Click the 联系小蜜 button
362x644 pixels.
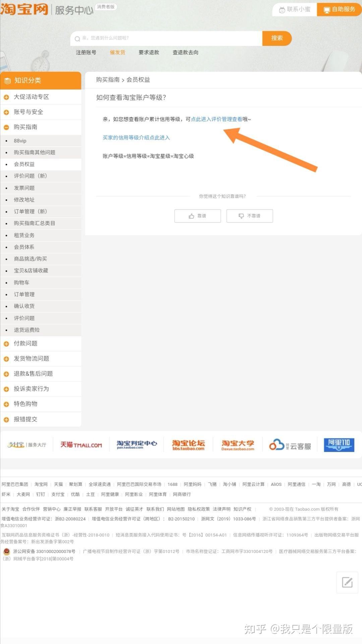point(295,9)
